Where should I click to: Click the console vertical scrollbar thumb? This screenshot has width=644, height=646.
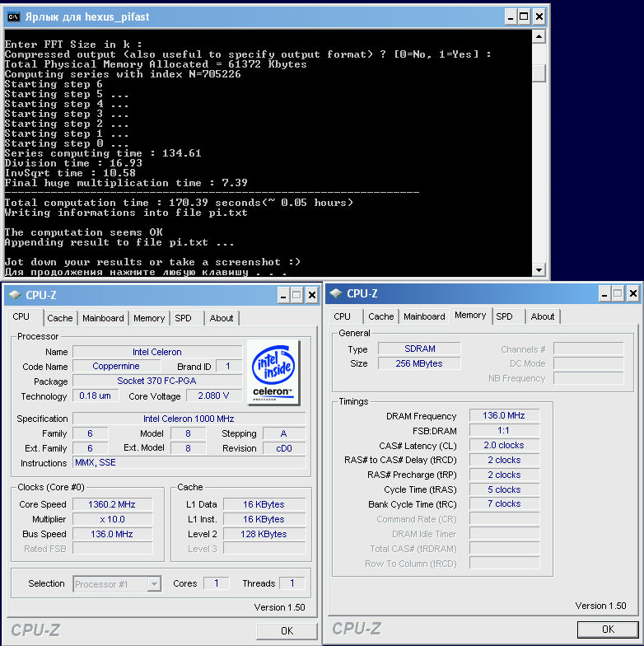pyautogui.click(x=539, y=73)
